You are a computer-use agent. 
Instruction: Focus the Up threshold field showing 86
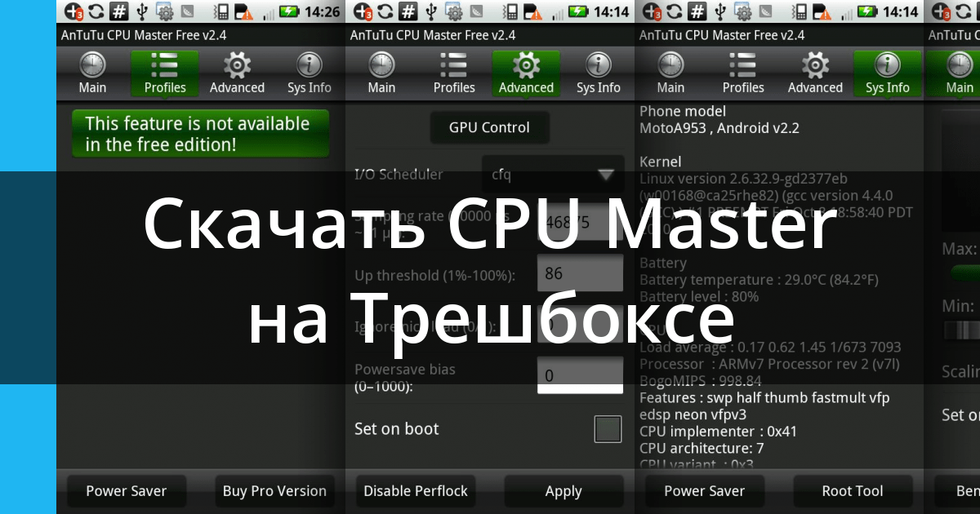point(580,273)
